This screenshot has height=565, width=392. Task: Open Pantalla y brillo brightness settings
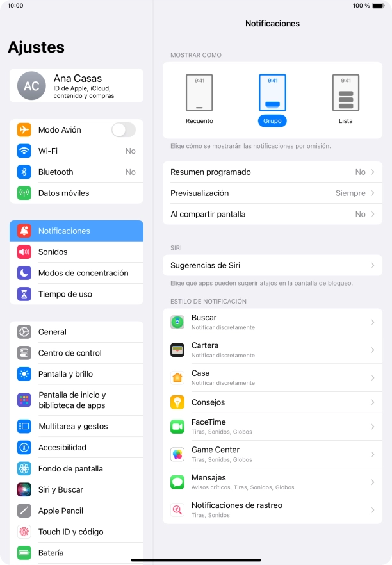[76, 374]
